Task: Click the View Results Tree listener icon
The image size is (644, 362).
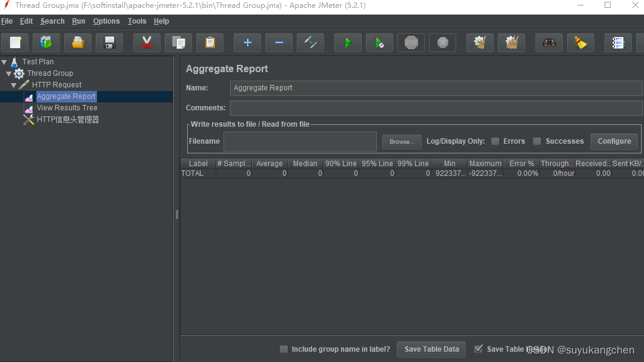Action: pos(28,109)
